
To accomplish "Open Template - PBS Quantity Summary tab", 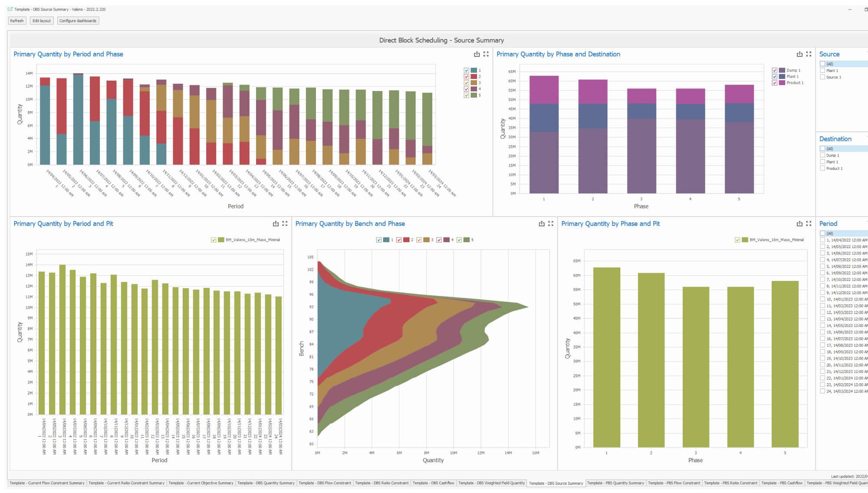I will pyautogui.click(x=615, y=483).
